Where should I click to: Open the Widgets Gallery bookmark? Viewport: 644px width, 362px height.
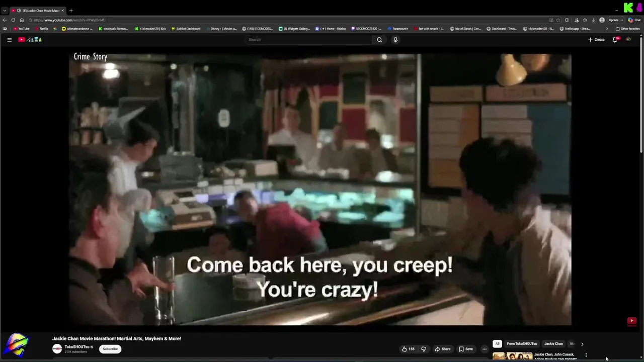[294, 29]
